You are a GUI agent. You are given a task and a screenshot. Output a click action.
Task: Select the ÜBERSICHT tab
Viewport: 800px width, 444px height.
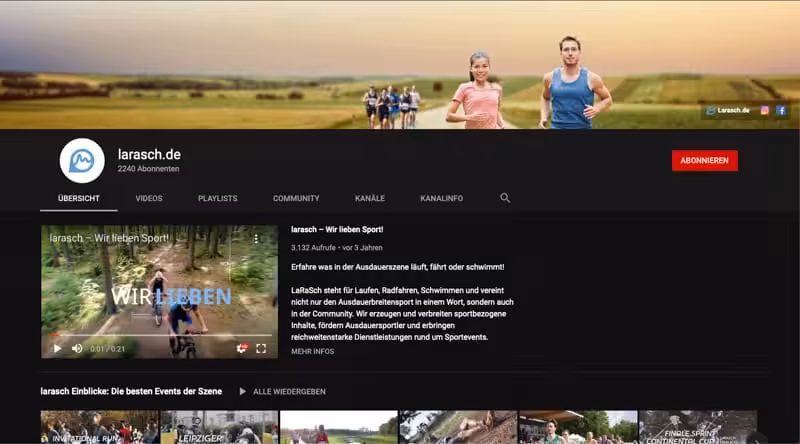[x=79, y=199]
